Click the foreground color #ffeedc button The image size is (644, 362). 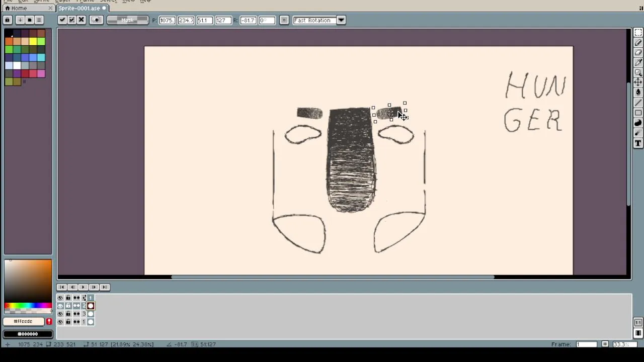click(23, 321)
